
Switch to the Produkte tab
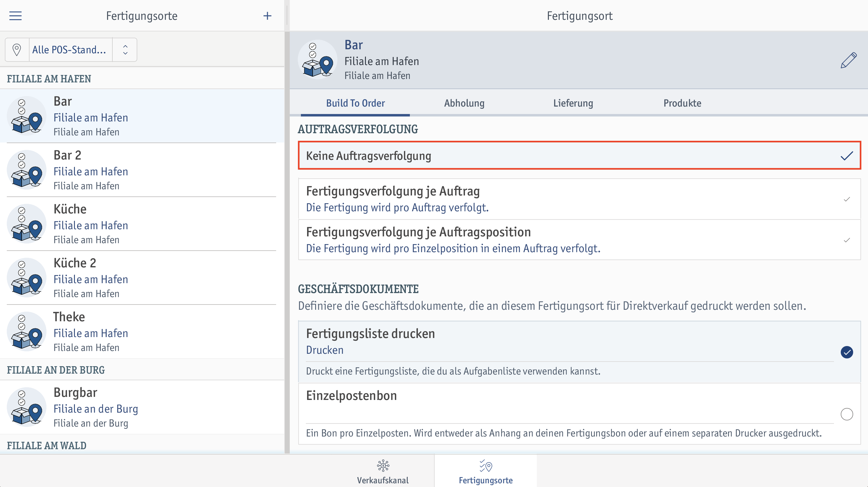click(x=682, y=103)
